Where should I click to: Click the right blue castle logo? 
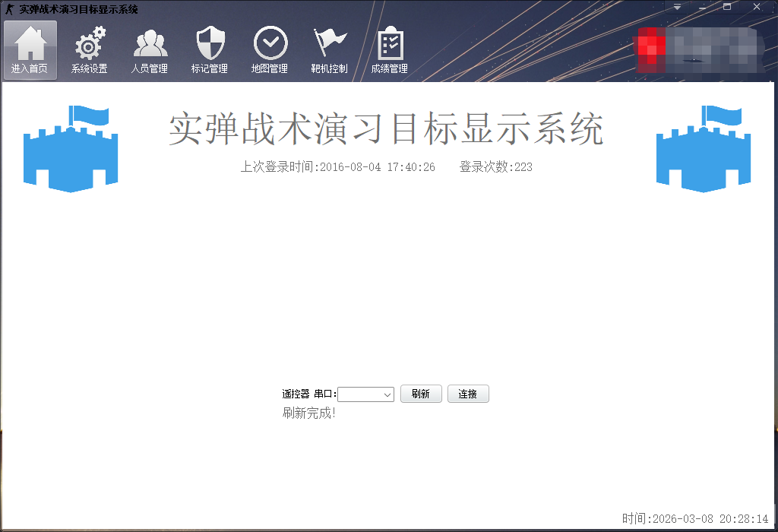pos(703,149)
